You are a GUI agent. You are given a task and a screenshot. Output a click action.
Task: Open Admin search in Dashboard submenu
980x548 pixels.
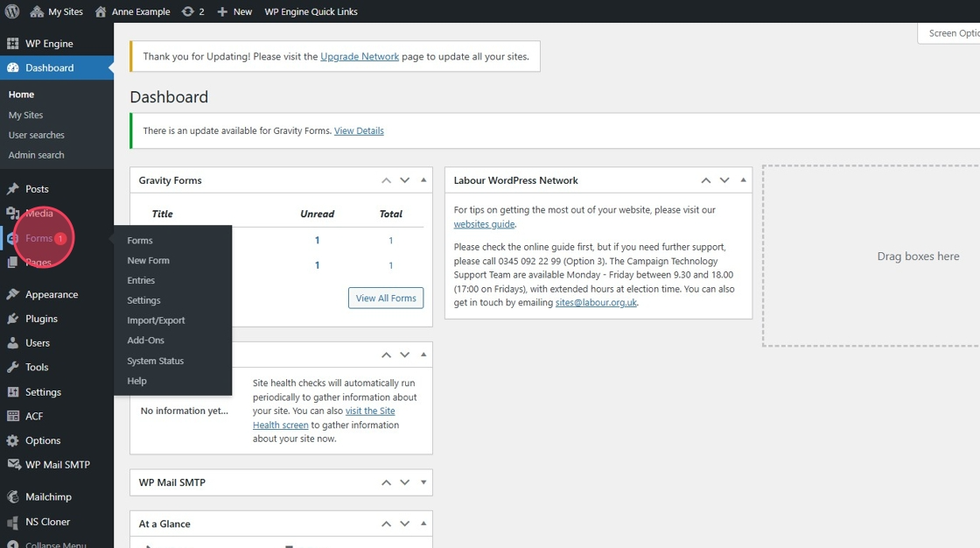pyautogui.click(x=36, y=155)
